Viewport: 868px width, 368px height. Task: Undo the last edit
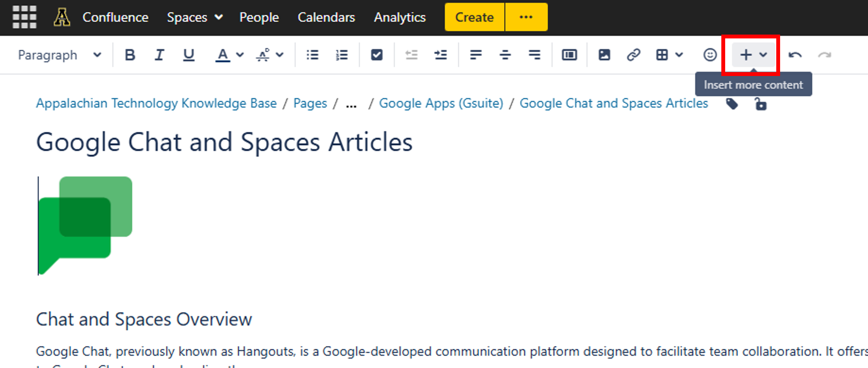click(x=795, y=55)
